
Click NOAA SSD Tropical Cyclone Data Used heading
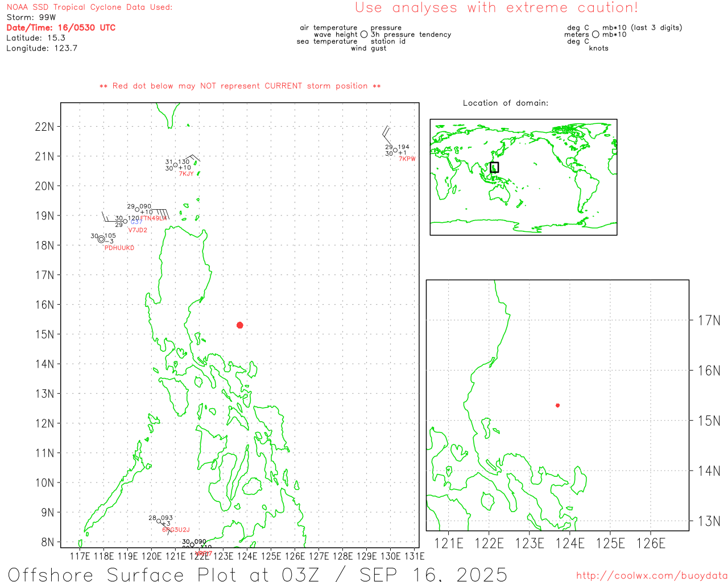pyautogui.click(x=89, y=7)
